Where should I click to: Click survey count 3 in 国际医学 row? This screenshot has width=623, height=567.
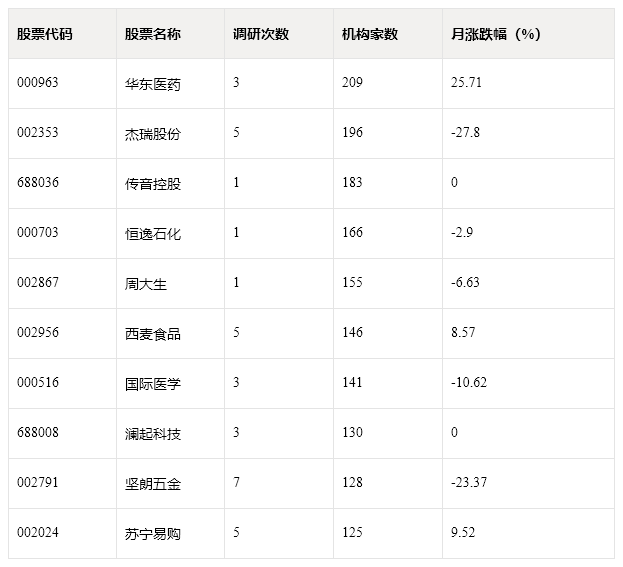click(236, 383)
